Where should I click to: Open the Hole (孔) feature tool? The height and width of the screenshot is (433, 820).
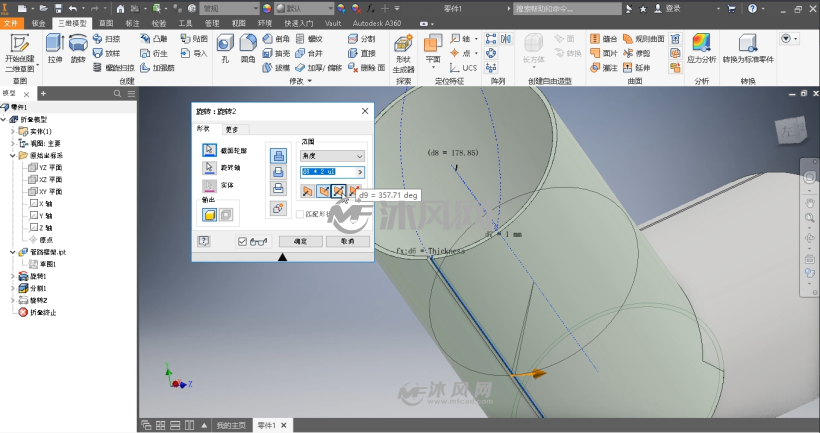coord(225,48)
